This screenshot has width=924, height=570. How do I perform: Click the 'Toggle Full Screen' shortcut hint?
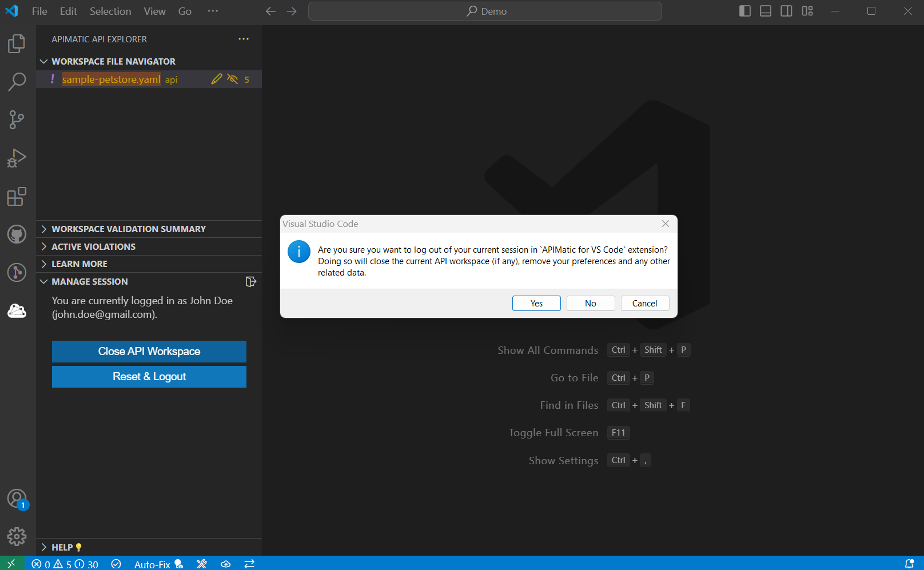pyautogui.click(x=569, y=433)
